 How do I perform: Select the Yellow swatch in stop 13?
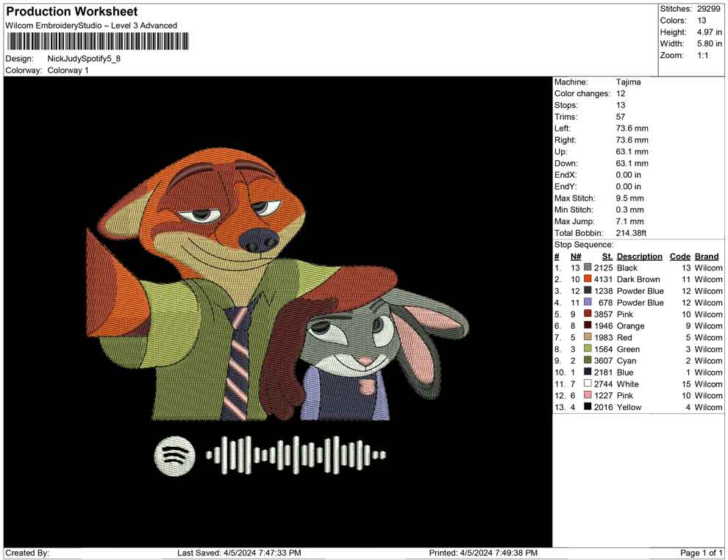pos(588,407)
